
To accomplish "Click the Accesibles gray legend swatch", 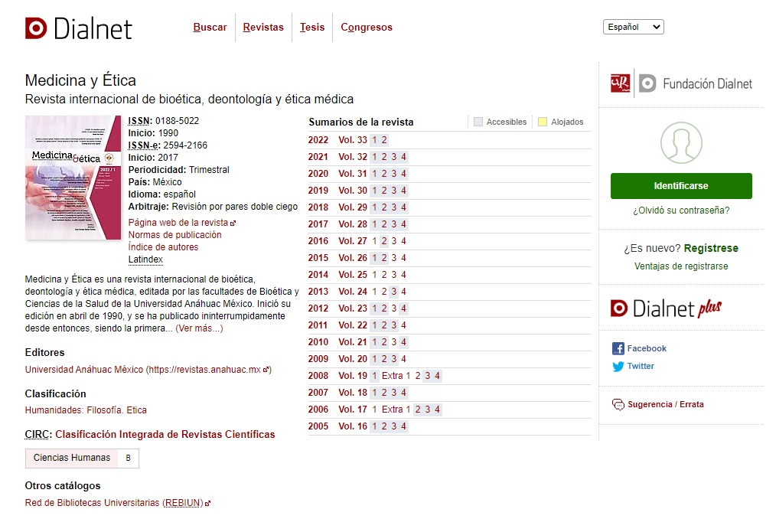I will tap(478, 122).
